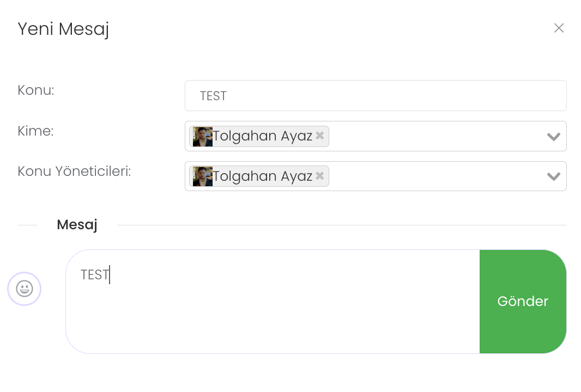The image size is (581, 392).
Task: Click empty area of Konu Yöneticileri select box
Action: 431,176
